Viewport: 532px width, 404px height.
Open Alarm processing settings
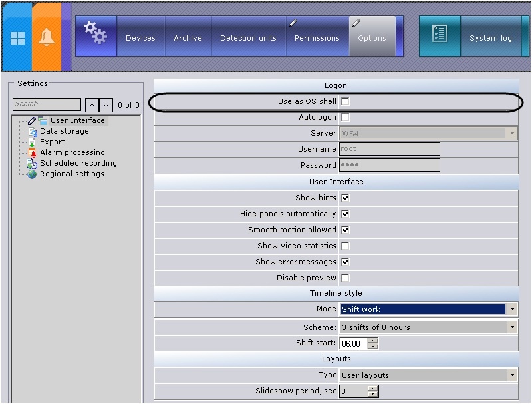coord(72,152)
